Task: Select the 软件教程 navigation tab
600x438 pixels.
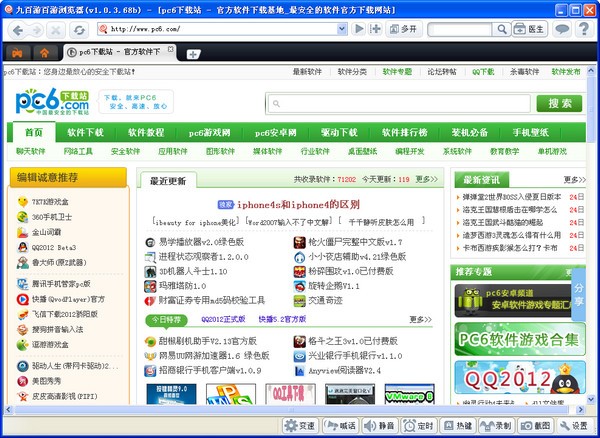Action: 146,132
